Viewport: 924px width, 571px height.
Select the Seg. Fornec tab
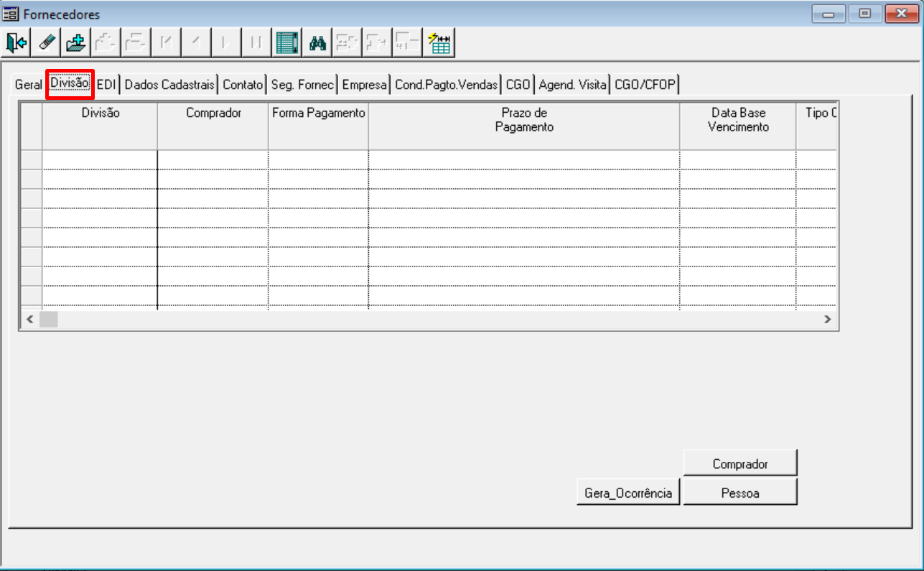coord(302,85)
